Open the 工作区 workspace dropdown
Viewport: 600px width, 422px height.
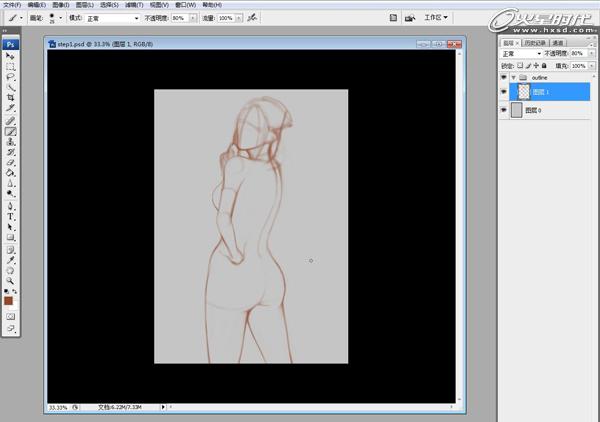[435, 18]
